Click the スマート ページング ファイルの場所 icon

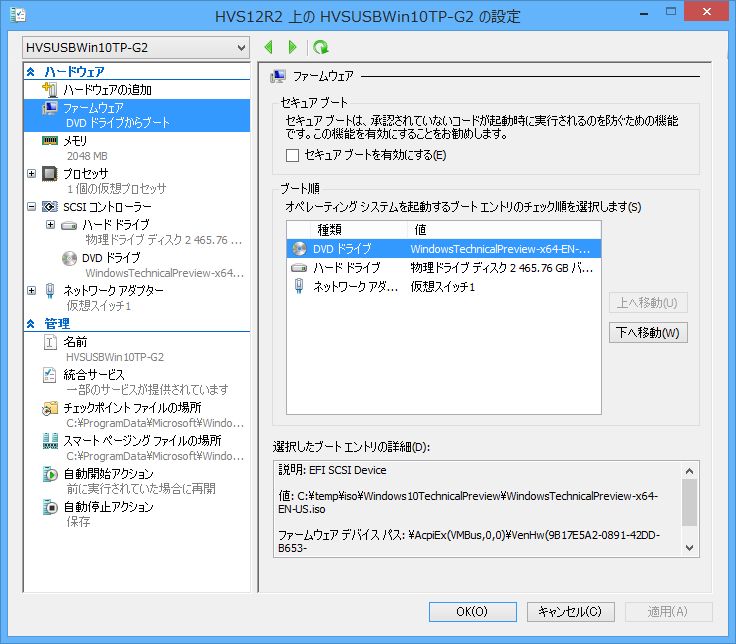click(x=50, y=441)
